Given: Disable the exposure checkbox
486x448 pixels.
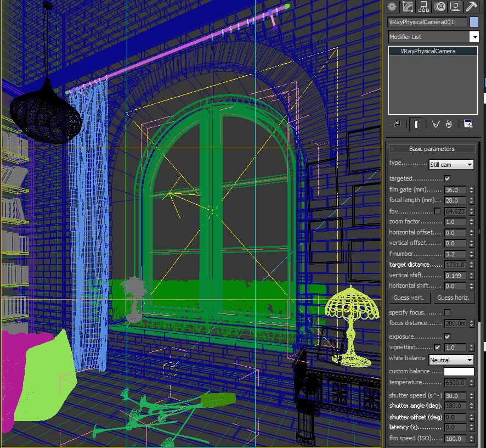Looking at the screenshot, I should tap(447, 337).
